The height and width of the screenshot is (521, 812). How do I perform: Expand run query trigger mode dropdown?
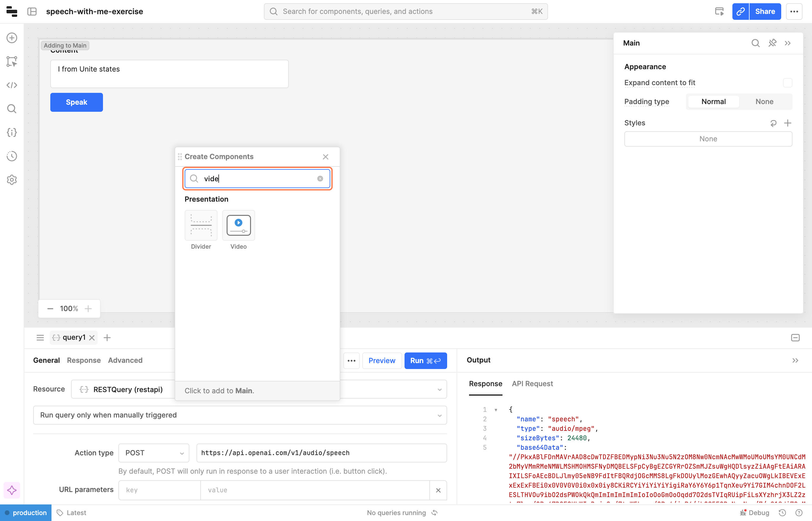(240, 415)
